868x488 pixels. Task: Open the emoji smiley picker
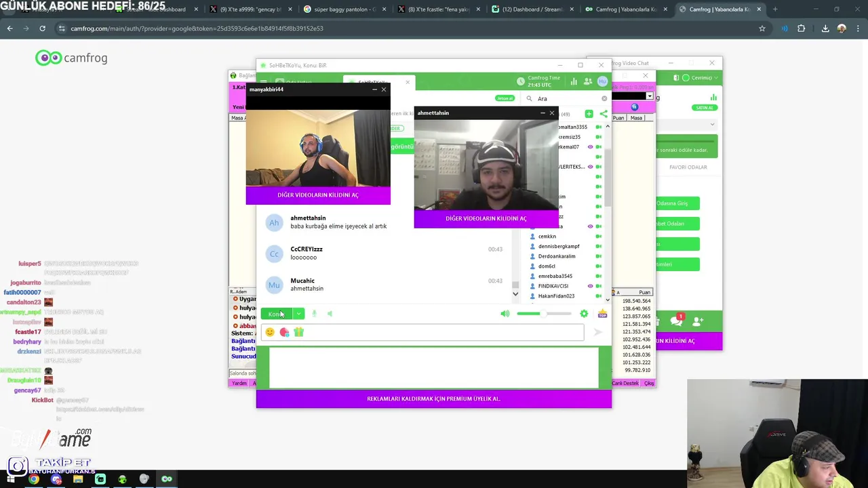270,332
